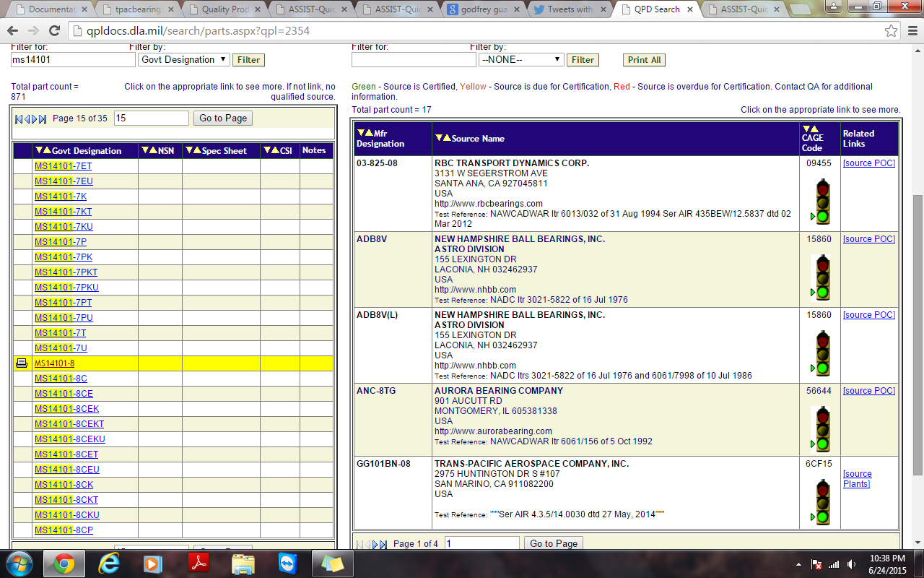924x578 pixels.
Task: Click the Filter button beside Govt Designation
Action: [x=249, y=60]
